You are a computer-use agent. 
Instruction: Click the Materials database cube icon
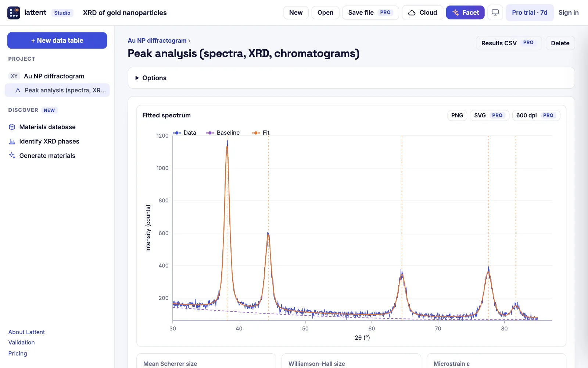[12, 127]
